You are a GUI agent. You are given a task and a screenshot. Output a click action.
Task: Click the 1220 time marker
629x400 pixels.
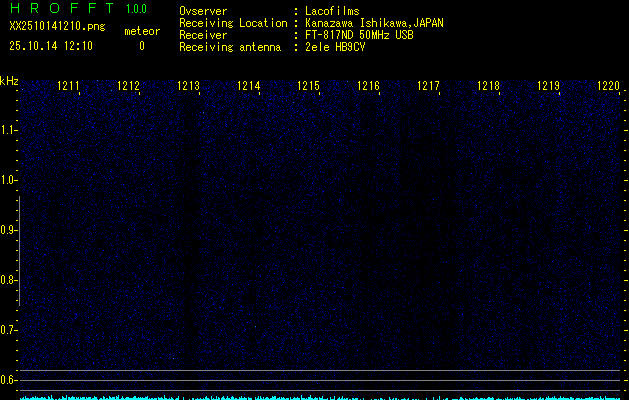[x=608, y=87]
